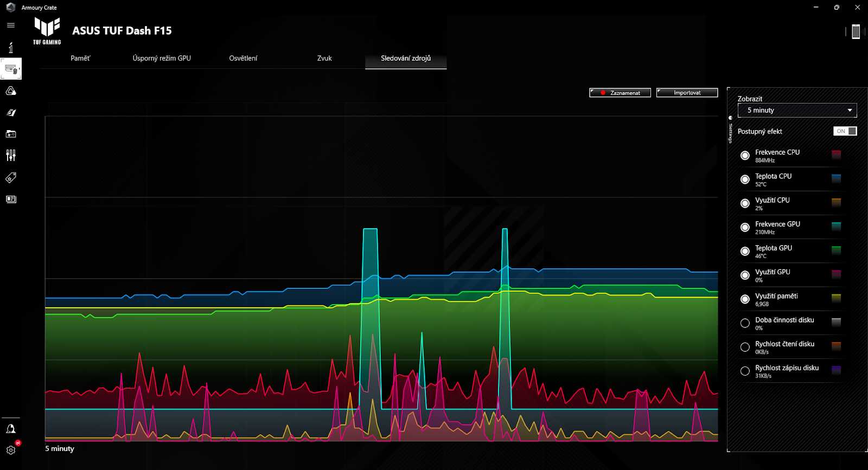Toggle Teplota GPU radio button
The height and width of the screenshot is (470, 868).
[745, 251]
